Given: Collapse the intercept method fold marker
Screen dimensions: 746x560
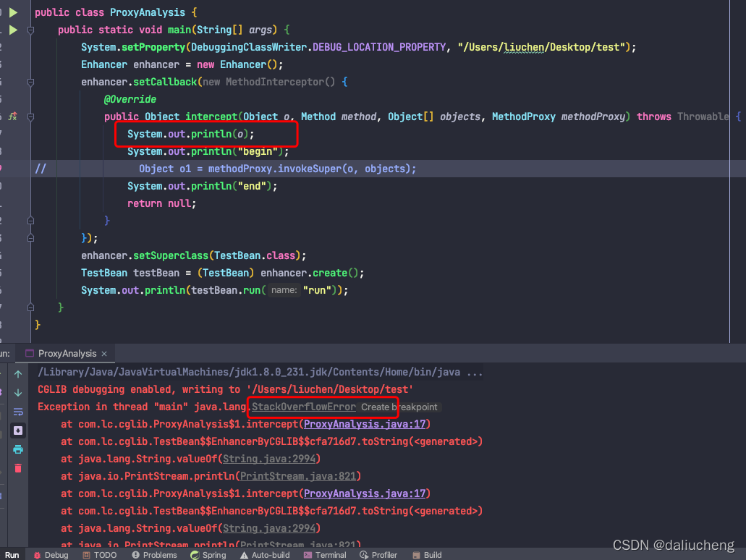Looking at the screenshot, I should [31, 116].
